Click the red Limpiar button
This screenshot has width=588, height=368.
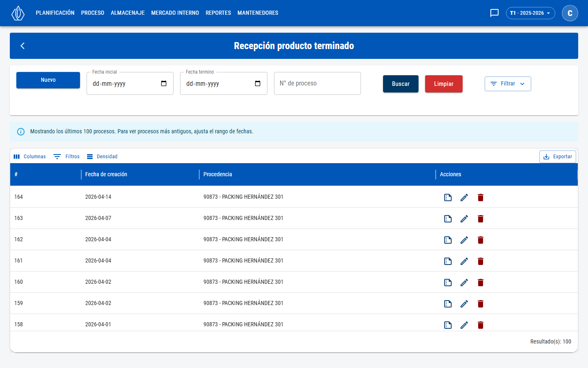tap(444, 84)
